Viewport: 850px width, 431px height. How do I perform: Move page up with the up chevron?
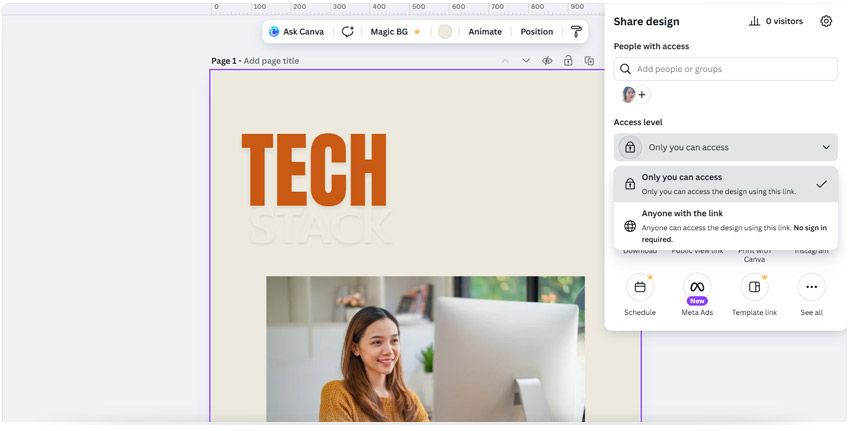(x=505, y=61)
